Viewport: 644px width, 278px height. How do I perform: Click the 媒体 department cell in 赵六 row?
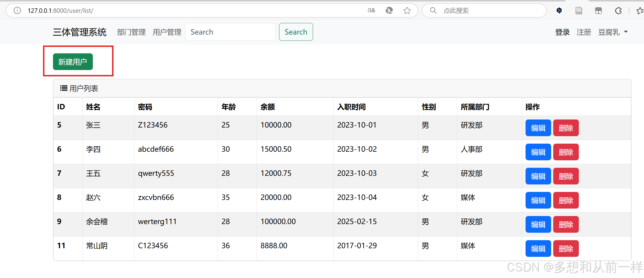click(468, 197)
